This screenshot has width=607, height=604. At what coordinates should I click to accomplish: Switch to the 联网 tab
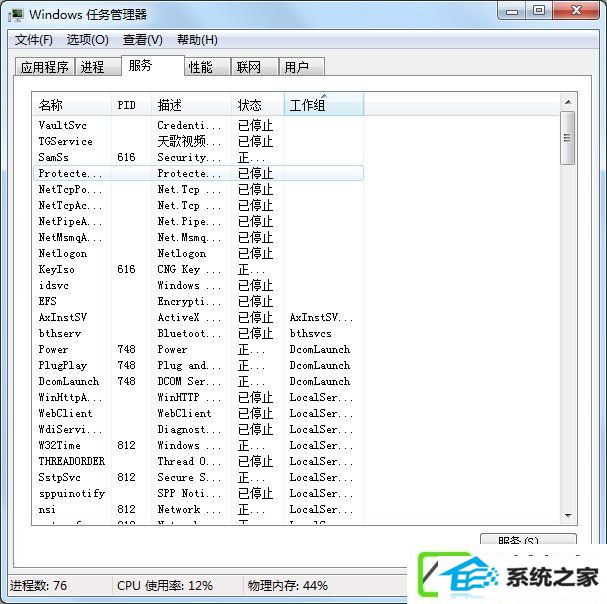[255, 67]
